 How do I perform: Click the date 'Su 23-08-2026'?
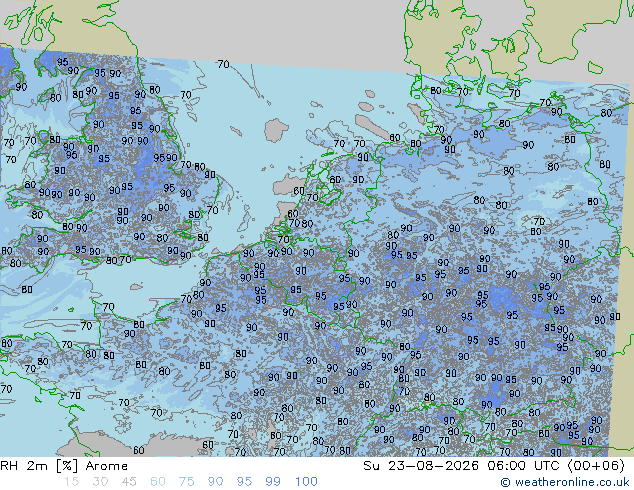[x=421, y=466]
